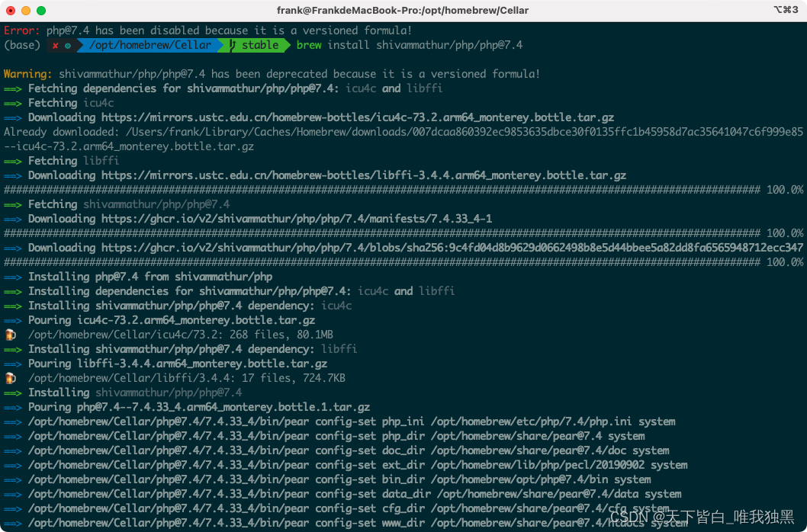Click the pear config-set doc_dir line
Image resolution: width=807 pixels, height=532 pixels.
point(336,450)
